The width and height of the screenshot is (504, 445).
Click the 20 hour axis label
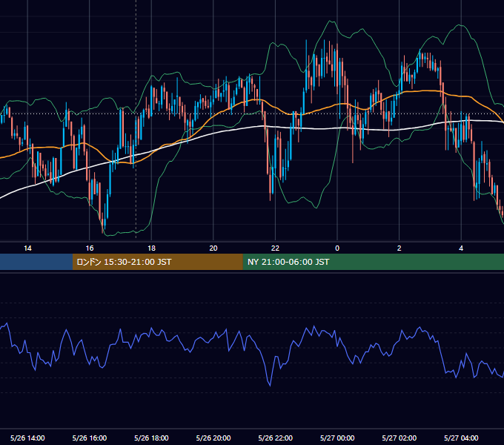click(x=213, y=248)
